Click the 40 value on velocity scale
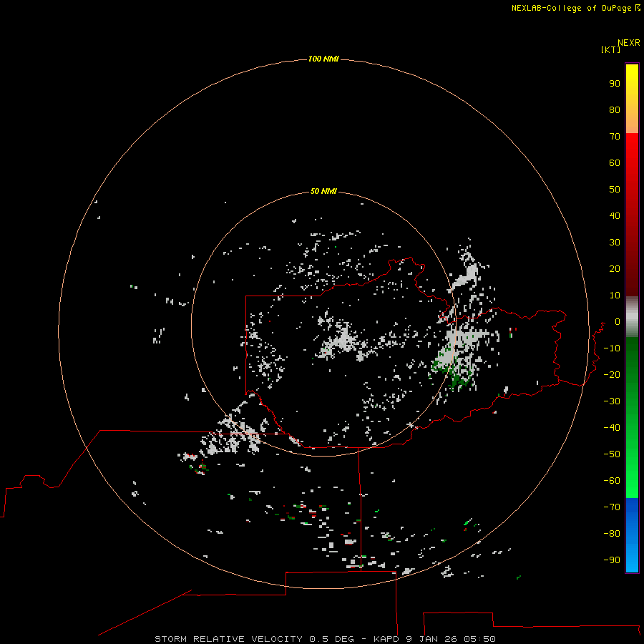 click(x=615, y=215)
